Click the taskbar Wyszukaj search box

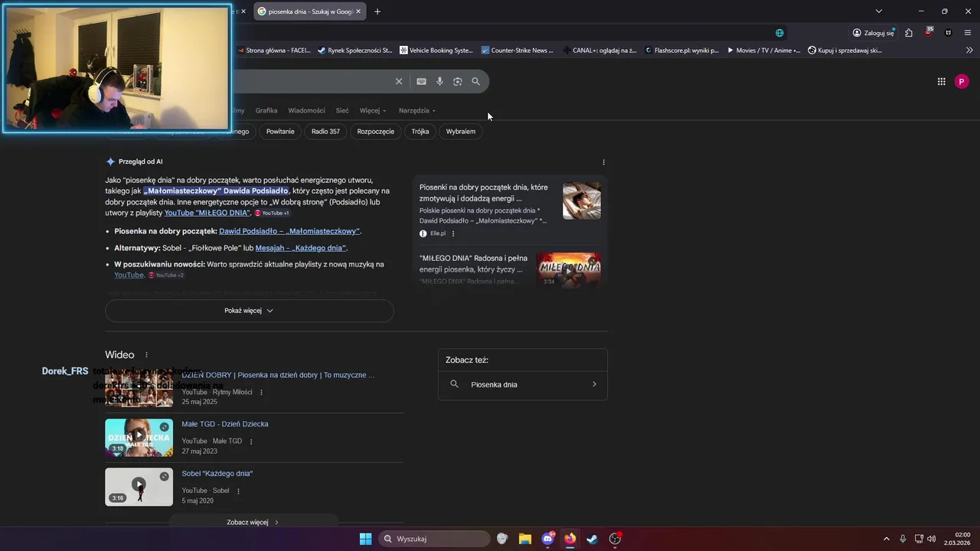point(435,539)
